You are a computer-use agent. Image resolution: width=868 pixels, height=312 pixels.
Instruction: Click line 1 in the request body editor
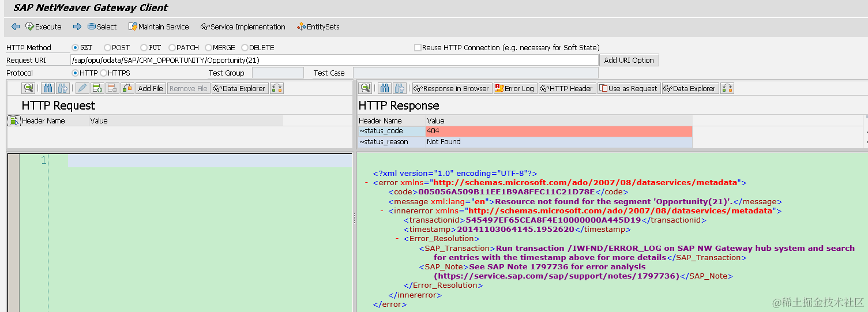(209, 161)
